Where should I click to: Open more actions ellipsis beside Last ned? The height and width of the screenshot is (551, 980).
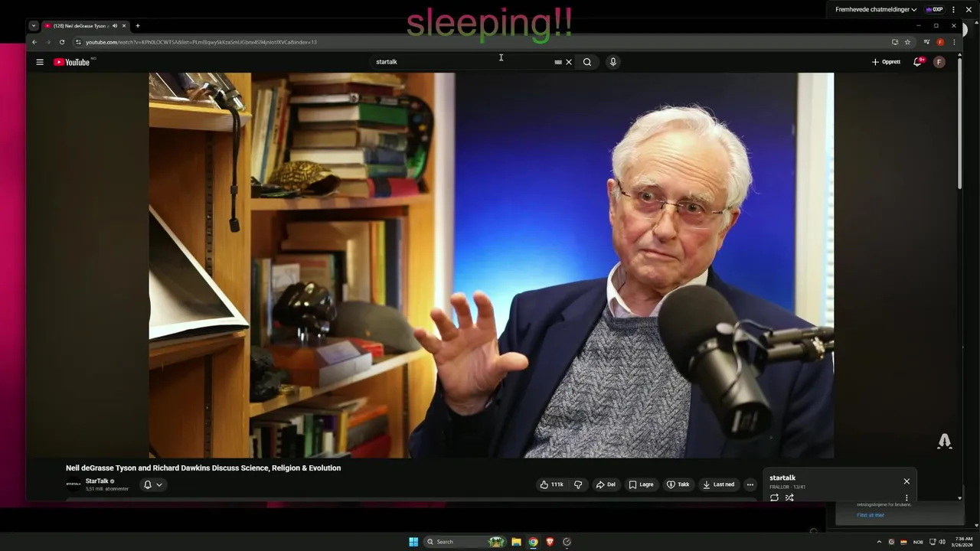tap(750, 484)
